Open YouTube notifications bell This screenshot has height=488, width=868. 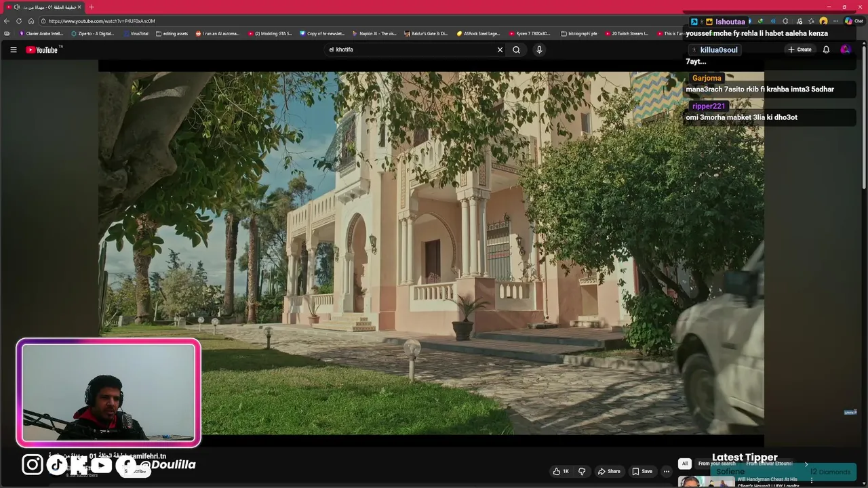click(826, 49)
